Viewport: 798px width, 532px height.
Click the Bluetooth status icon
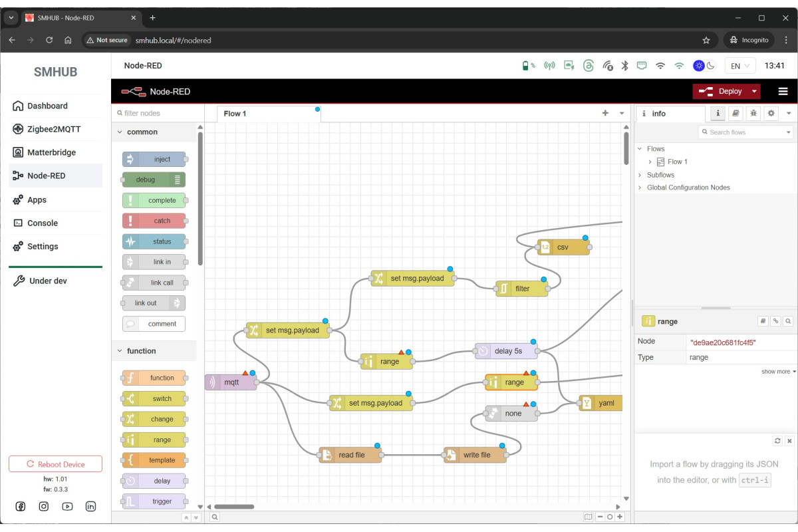(x=624, y=66)
